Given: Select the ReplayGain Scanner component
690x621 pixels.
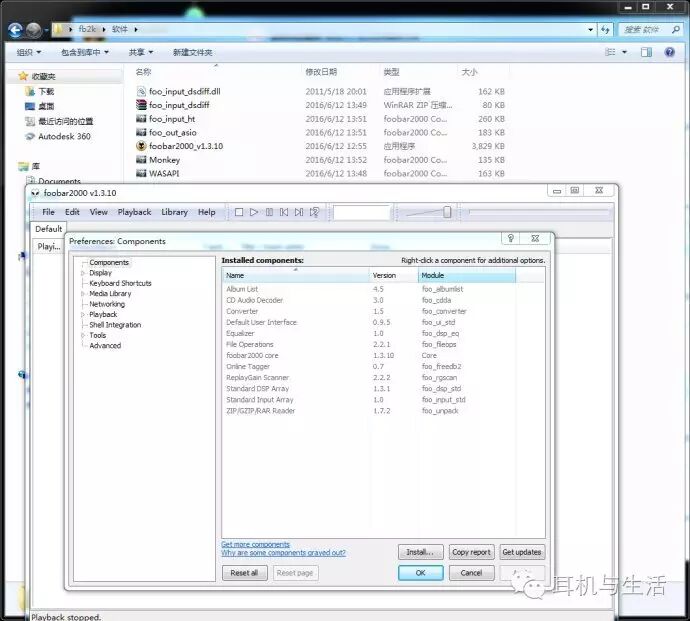Looking at the screenshot, I should (383, 378).
